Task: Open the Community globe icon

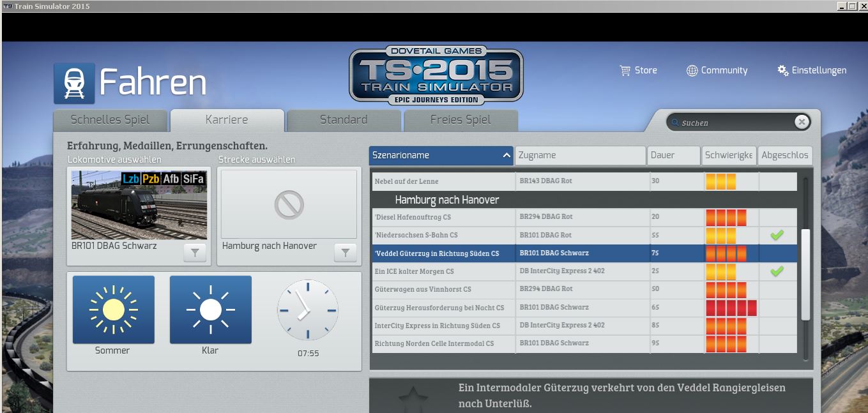Action: [692, 71]
